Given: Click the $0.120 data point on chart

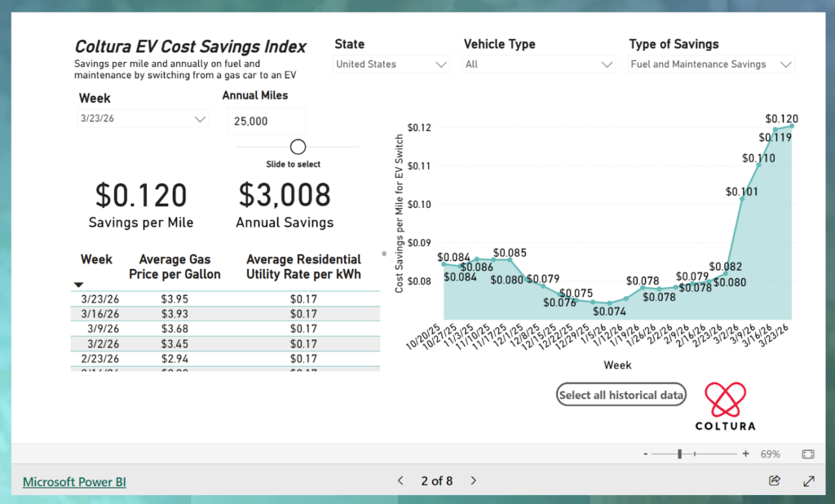Looking at the screenshot, I should point(791,126).
